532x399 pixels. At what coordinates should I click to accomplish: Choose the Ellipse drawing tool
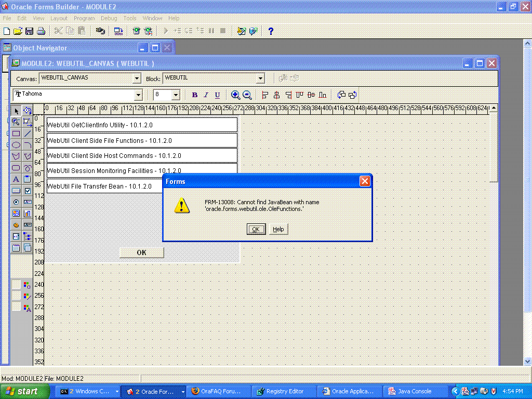tap(16, 145)
